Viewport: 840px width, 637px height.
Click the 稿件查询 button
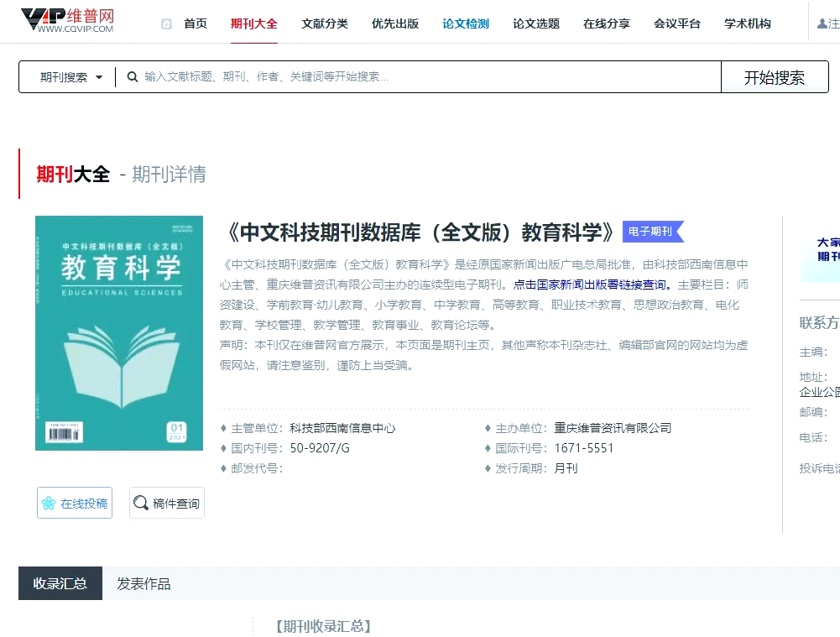pos(167,503)
